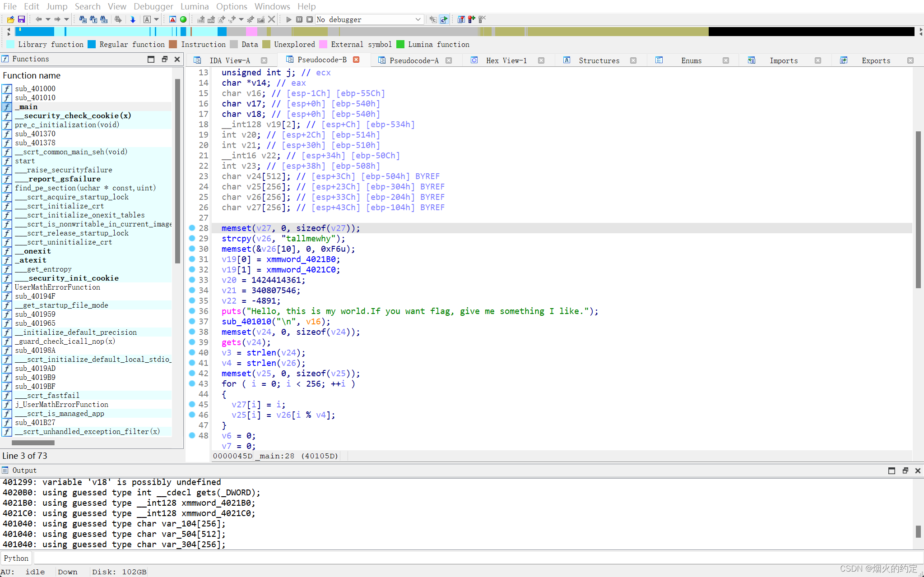Expand dropdown beside the text A icon
Image resolution: width=924 pixels, height=577 pixels.
coord(157,19)
